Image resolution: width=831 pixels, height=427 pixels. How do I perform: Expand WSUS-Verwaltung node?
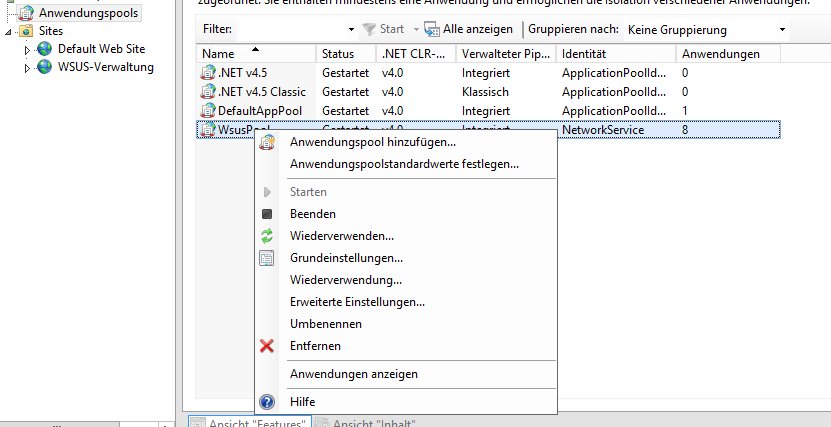[28, 68]
